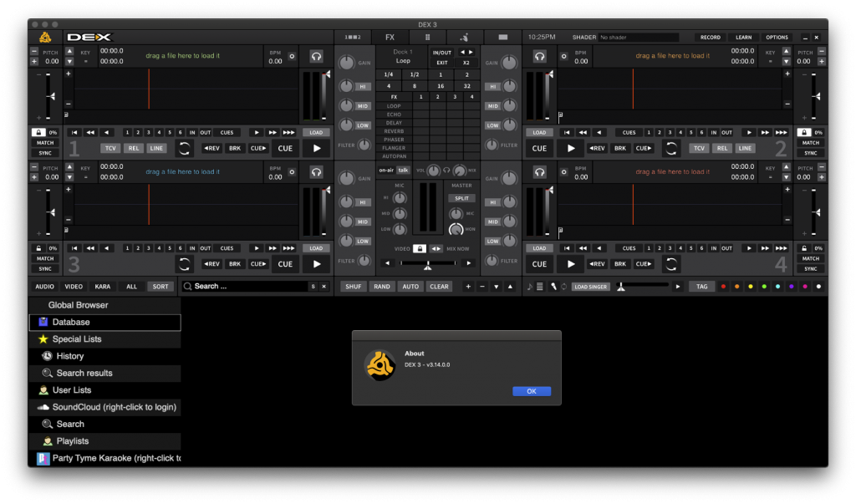Lower deck 1 key with down arrow
This screenshot has height=504, width=856.
[x=69, y=61]
